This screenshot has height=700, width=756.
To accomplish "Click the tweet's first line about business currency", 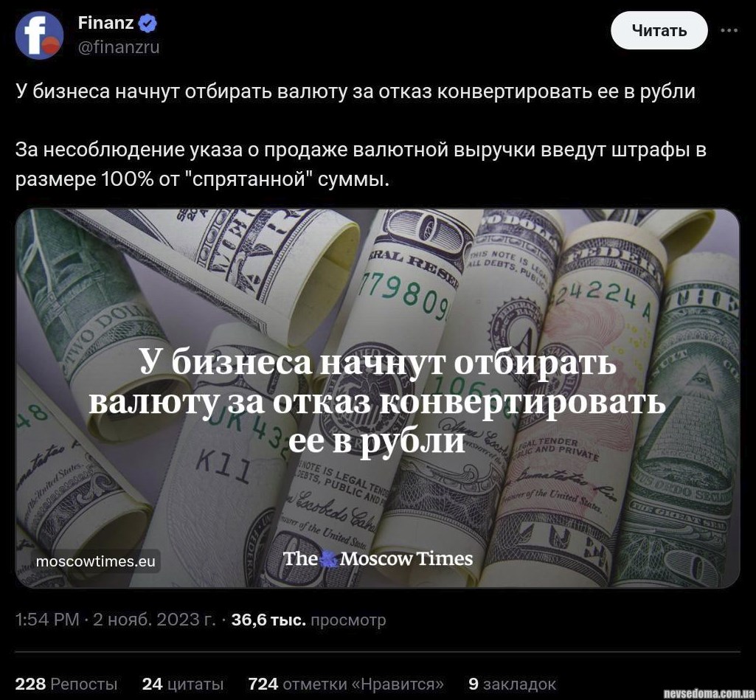I will [x=356, y=91].
